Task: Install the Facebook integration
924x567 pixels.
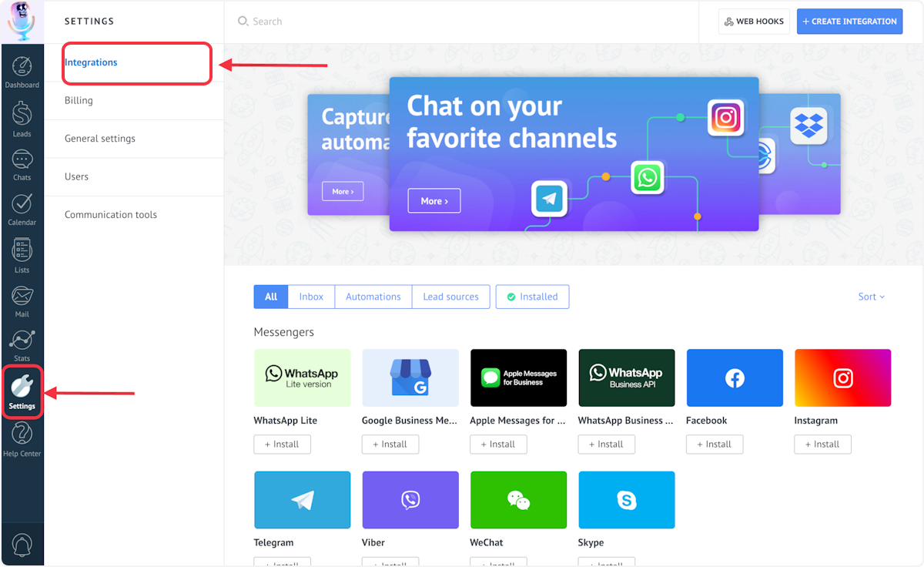Action: (x=715, y=445)
